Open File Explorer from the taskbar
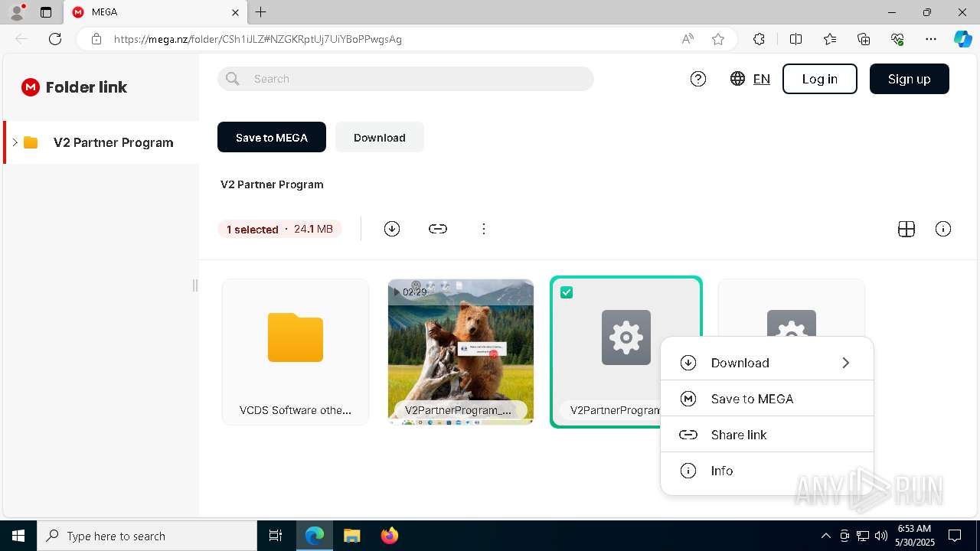This screenshot has width=980, height=551. [x=351, y=536]
